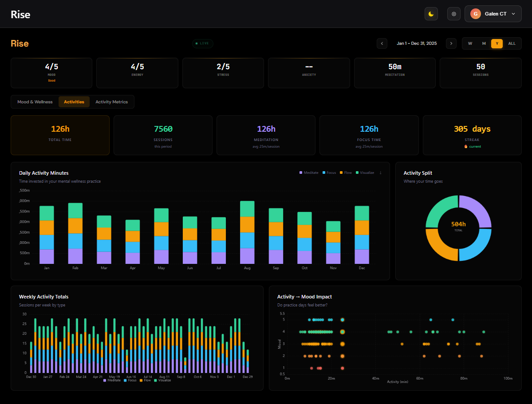532x404 pixels.
Task: Expand the Galen CT account dropdown chevron
Action: pos(513,14)
